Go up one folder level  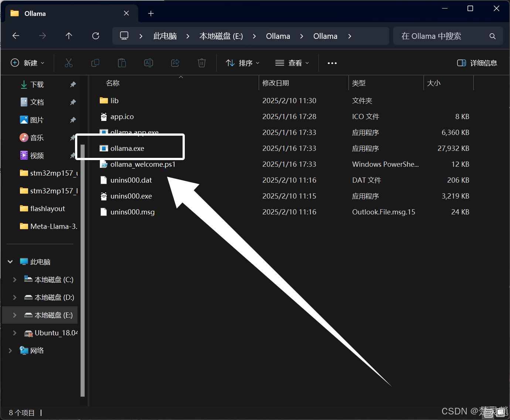click(x=69, y=36)
